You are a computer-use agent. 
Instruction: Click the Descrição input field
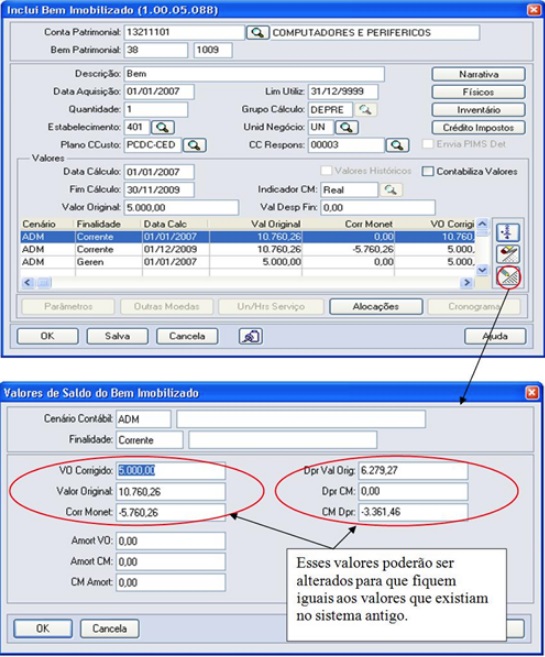click(x=254, y=74)
